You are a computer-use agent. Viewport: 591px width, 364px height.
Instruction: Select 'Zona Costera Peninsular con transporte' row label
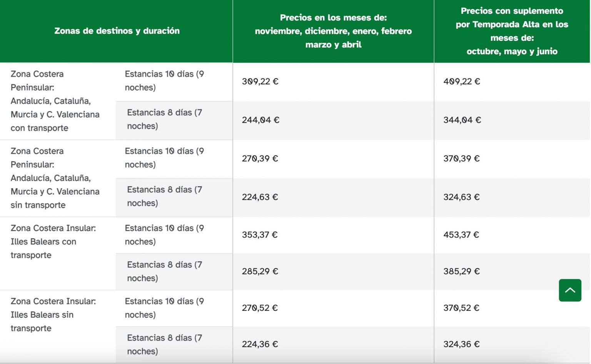[x=55, y=101]
